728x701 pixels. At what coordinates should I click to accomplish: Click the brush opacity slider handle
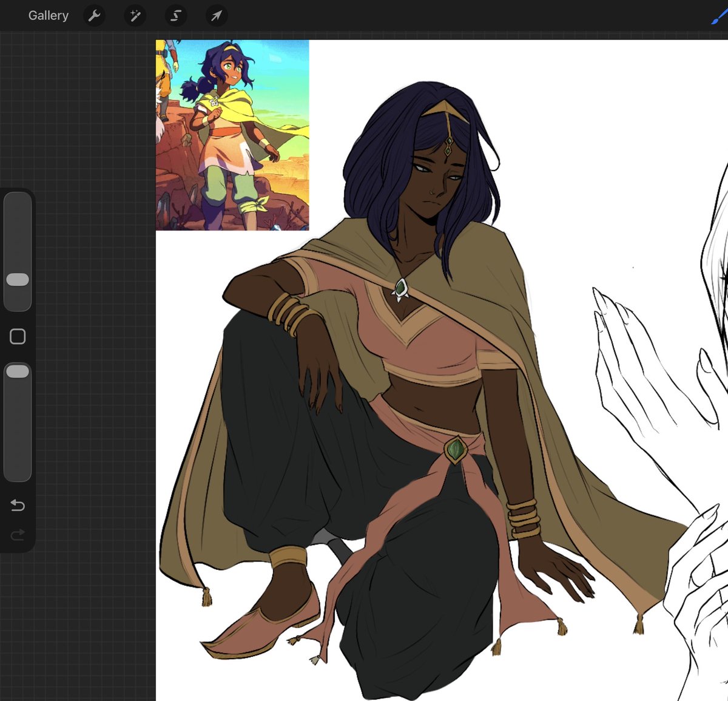[x=18, y=371]
